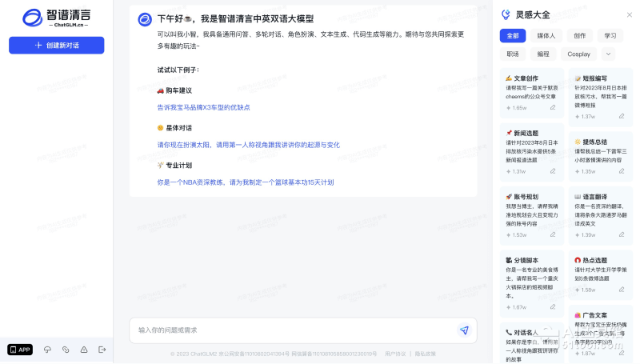Click the link chain icon in sidebar
The width and height of the screenshot is (640, 364).
(66, 350)
